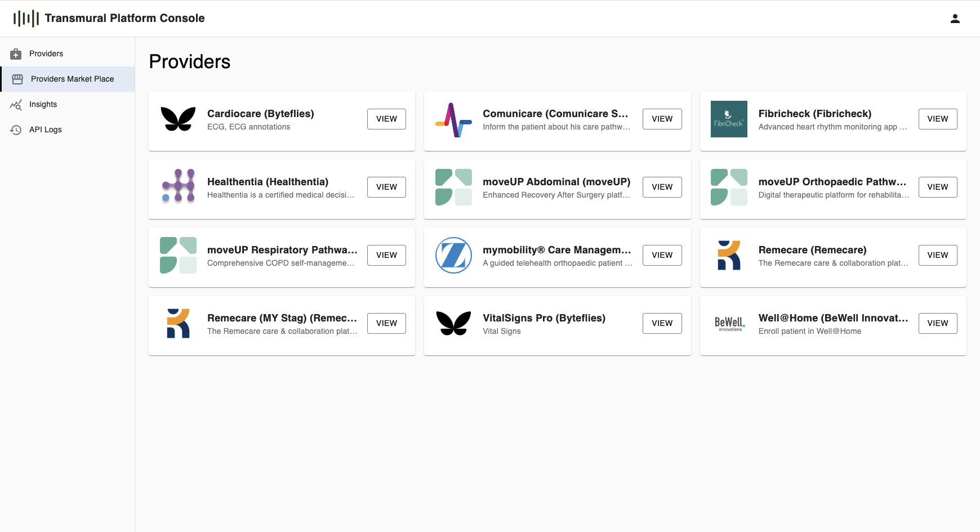The width and height of the screenshot is (980, 532).
Task: Click the Healthentia molecule logo
Action: tap(177, 187)
